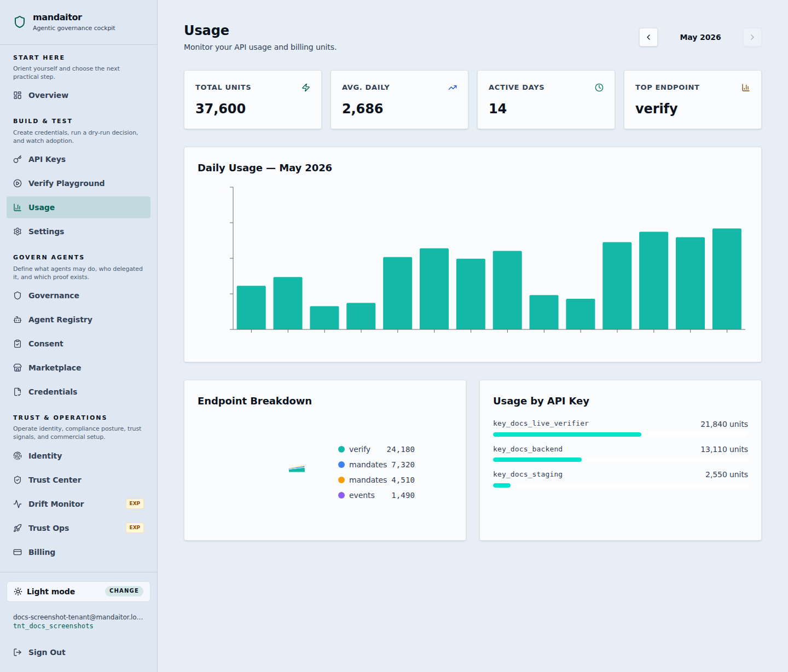Toggle theme with the CHANGE button
This screenshot has height=672, width=788.
coord(124,591)
